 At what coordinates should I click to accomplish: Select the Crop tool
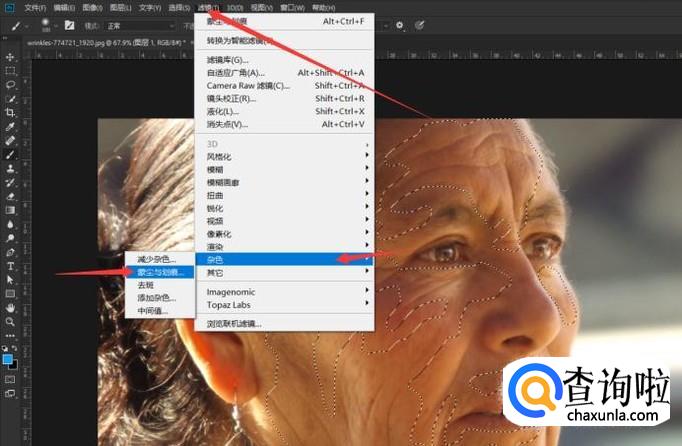[x=10, y=113]
